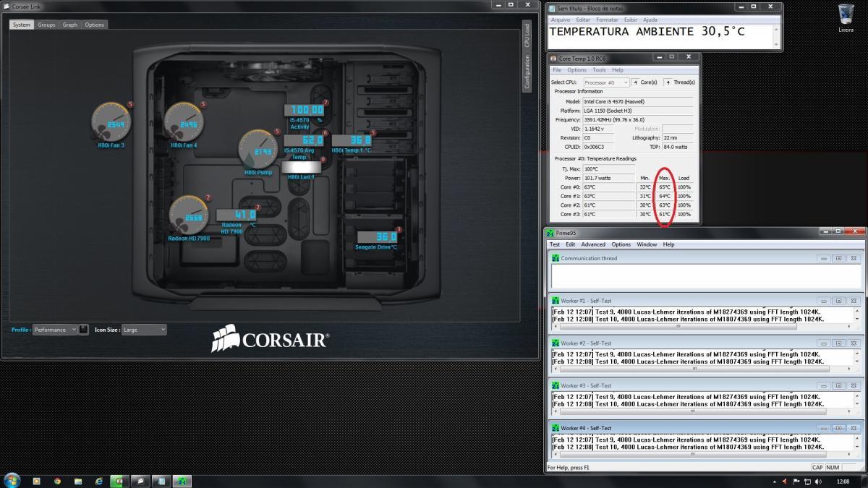Select the H80i Pump gauge
Image resolution: width=868 pixels, height=488 pixels.
[x=258, y=150]
